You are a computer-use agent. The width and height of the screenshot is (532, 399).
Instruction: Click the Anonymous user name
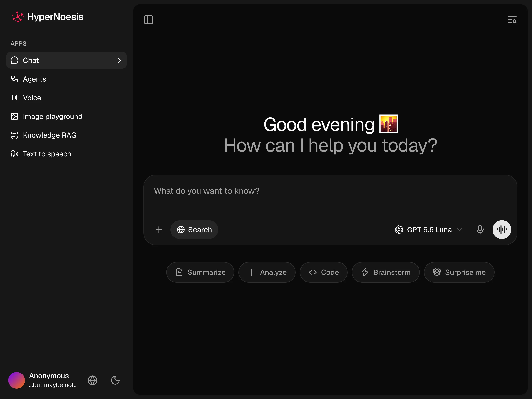click(49, 376)
